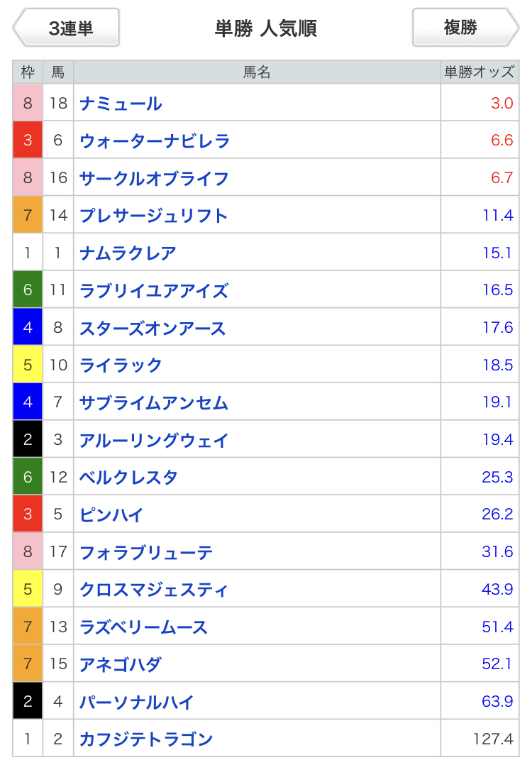Viewport: 532px width, 760px height.
Task: Select スターズオンアース horse name
Action: pyautogui.click(x=153, y=328)
